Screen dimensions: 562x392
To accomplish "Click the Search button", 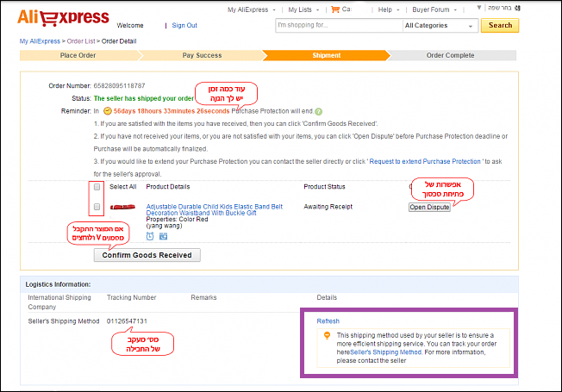I will (500, 26).
